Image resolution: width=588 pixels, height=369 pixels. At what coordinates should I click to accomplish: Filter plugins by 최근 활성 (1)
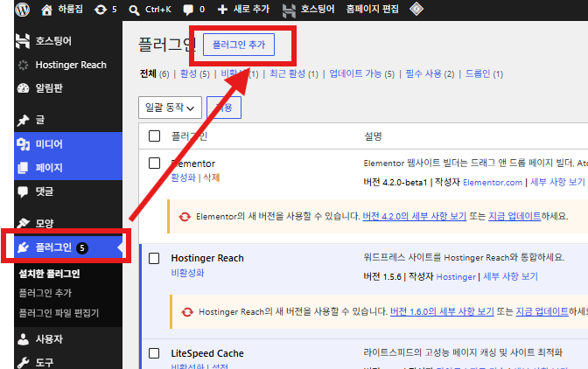click(x=294, y=73)
